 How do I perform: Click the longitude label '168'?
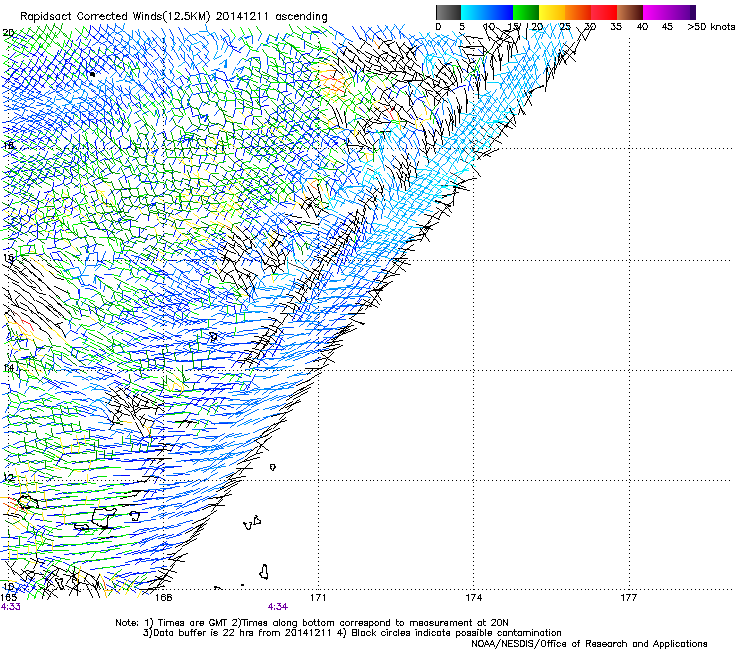[163, 598]
